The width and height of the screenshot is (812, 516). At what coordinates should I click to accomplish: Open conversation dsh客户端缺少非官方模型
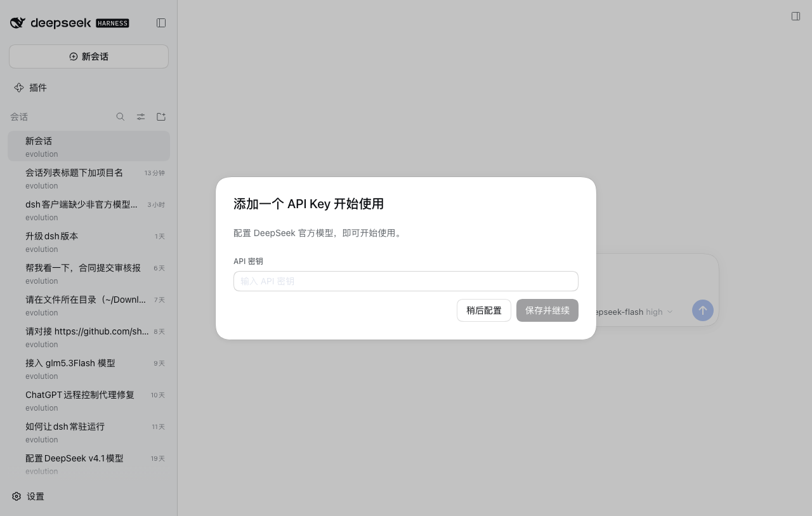[x=89, y=210]
